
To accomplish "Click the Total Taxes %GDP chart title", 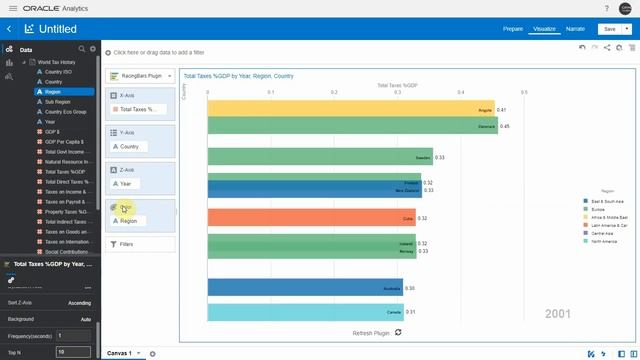I will (238, 76).
